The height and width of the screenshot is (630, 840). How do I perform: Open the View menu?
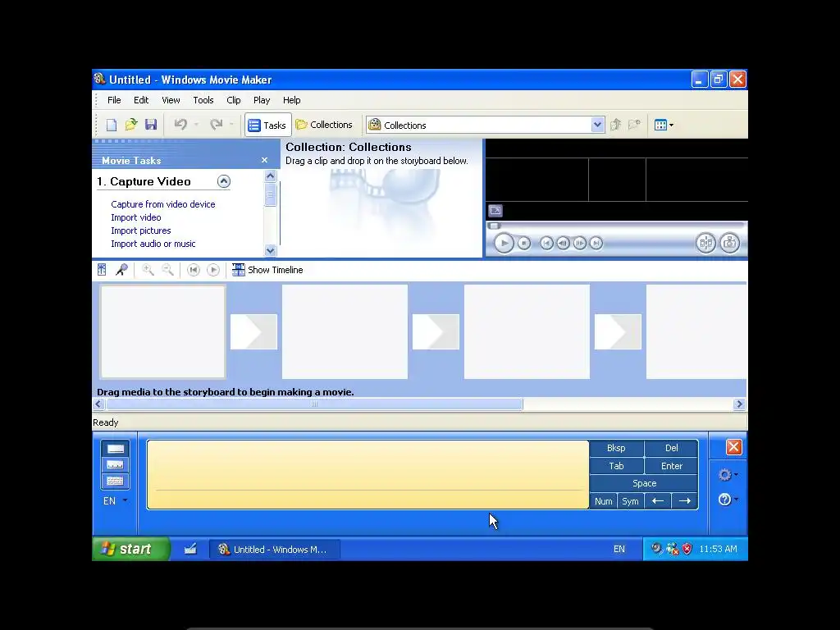coord(171,100)
